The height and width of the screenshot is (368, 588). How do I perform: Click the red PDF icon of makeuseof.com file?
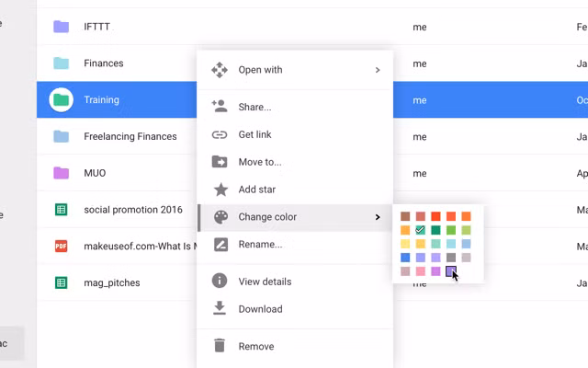click(x=61, y=247)
